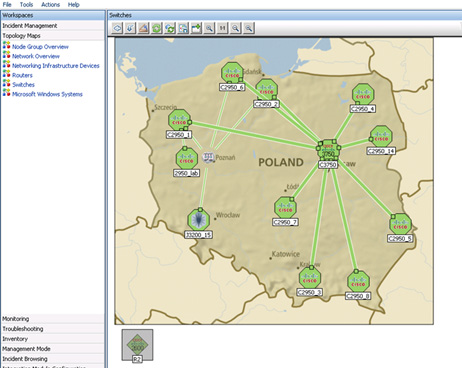Click the blue-and-green refresh status icon

[x=170, y=28]
